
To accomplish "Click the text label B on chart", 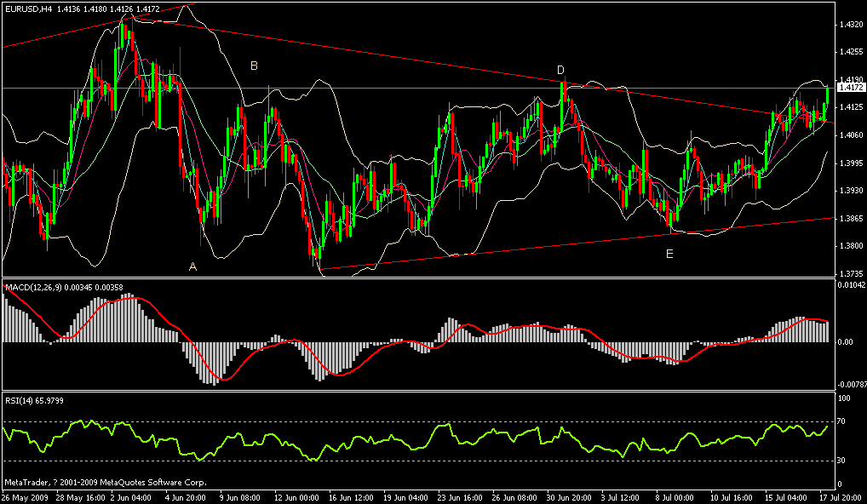I will tap(254, 66).
